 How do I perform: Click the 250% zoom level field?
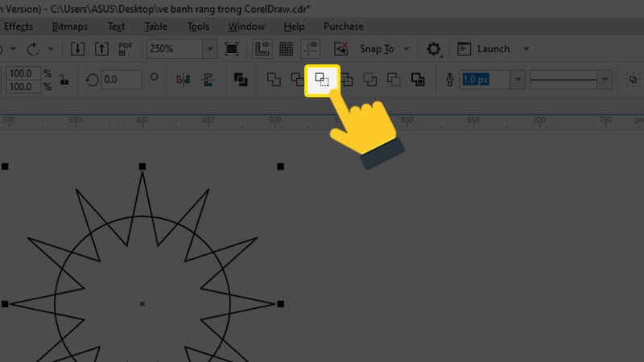click(x=175, y=49)
